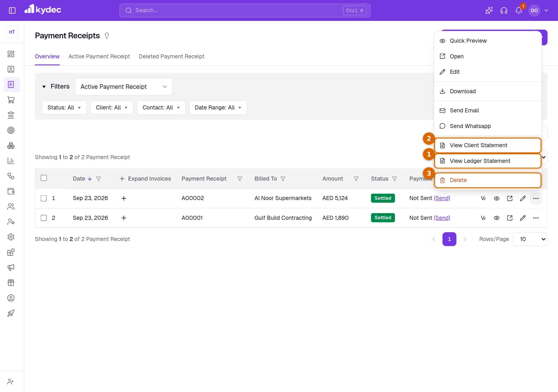Image resolution: width=558 pixels, height=392 pixels.
Task: Open the target goals sidebar icon
Action: [x=11, y=130]
